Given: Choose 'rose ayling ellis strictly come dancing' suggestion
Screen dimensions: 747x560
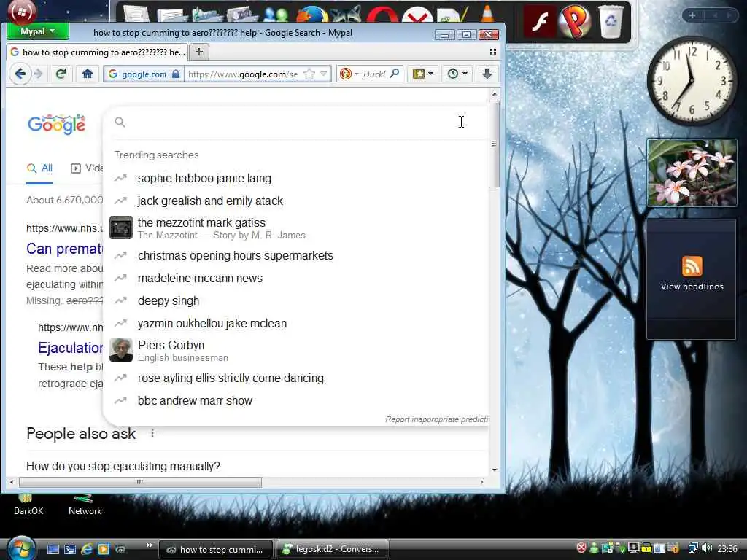Looking at the screenshot, I should point(231,378).
